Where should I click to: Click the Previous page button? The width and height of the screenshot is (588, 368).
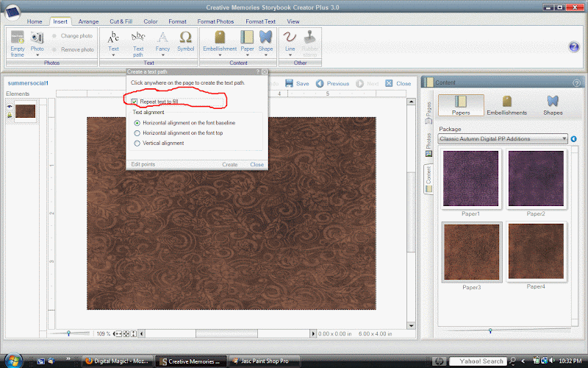(x=332, y=84)
